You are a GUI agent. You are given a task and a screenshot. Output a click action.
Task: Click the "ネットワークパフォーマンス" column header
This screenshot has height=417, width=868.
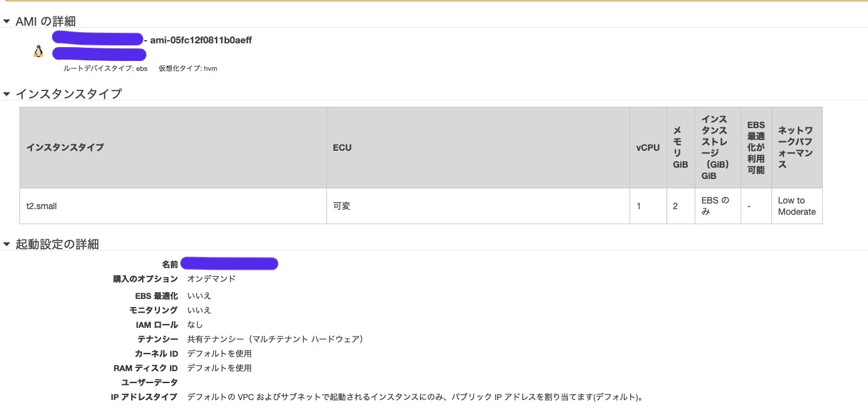[796, 147]
